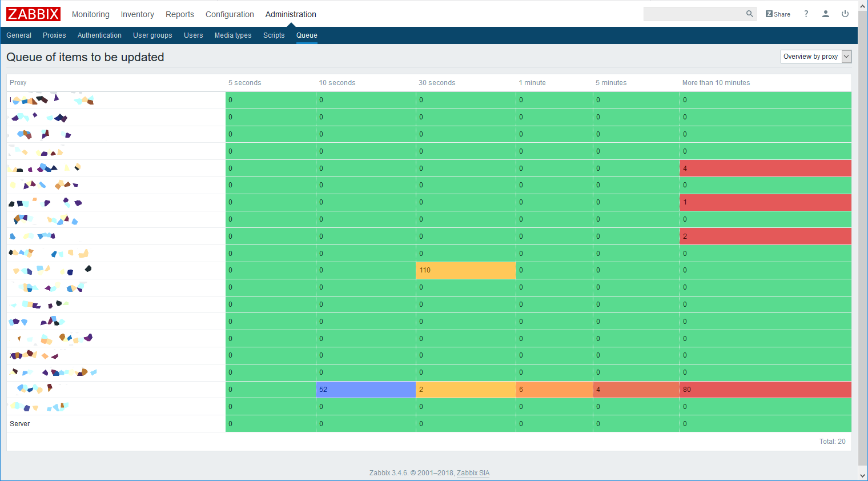The image size is (868, 481).
Task: Open the Zabbix Share link
Action: pos(778,14)
